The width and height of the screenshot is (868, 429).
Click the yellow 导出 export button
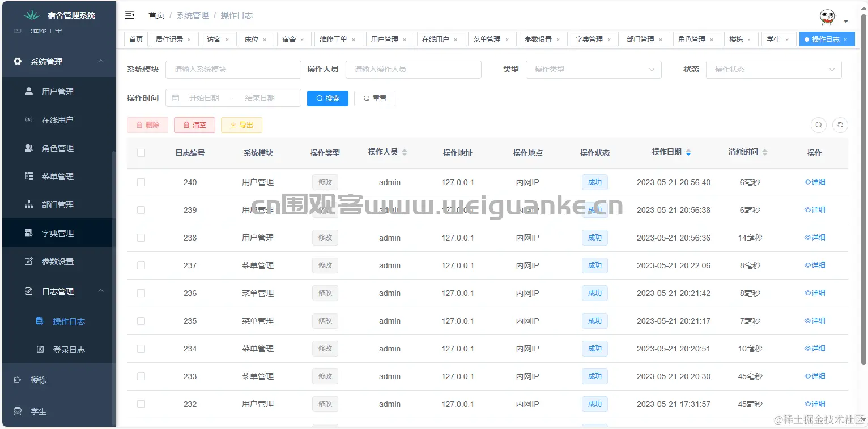click(241, 125)
